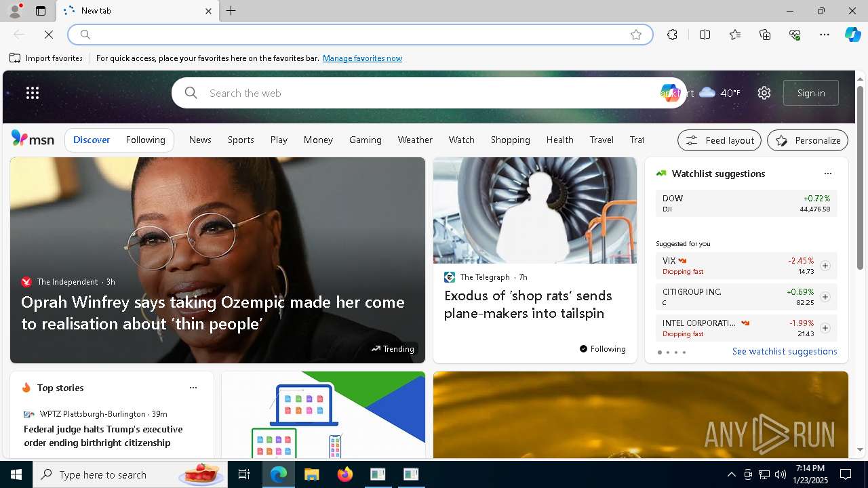
Task: Open Top stories more options ellipsis
Action: [193, 388]
